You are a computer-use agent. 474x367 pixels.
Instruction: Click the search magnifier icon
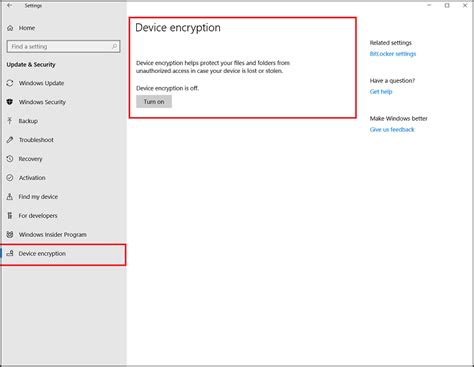[114, 46]
